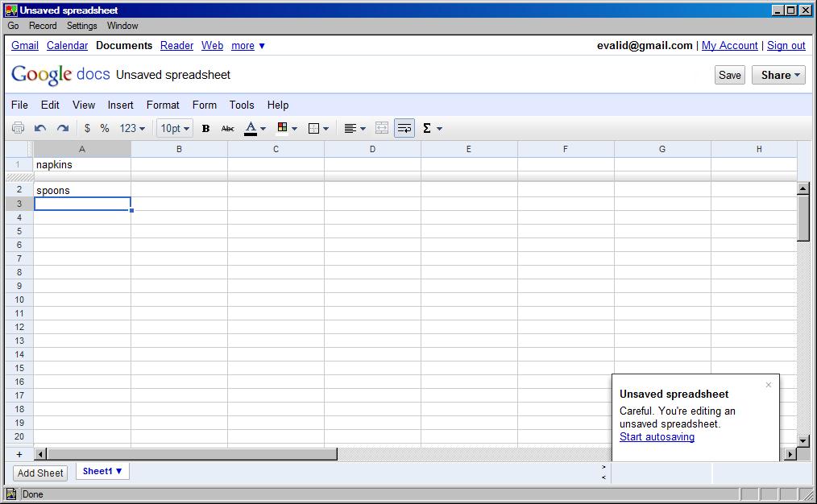Format as currency with the dollar icon
Viewport: 817px width, 504px height.
click(x=87, y=128)
